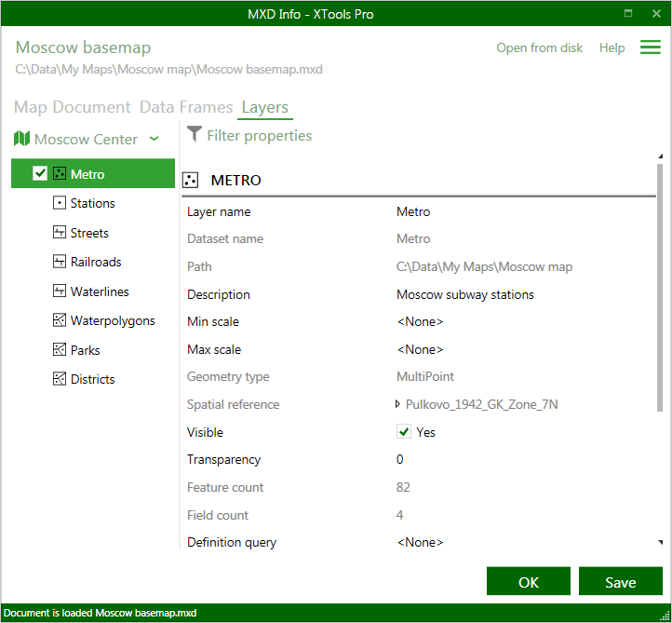Switch to the Data Frames tab
The height and width of the screenshot is (623, 672).
pyautogui.click(x=186, y=107)
